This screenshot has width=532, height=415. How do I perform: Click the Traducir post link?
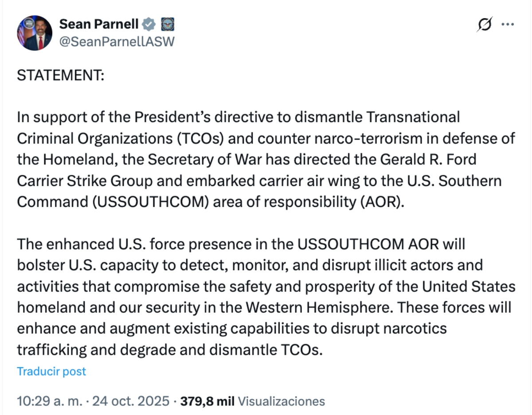pos(51,371)
